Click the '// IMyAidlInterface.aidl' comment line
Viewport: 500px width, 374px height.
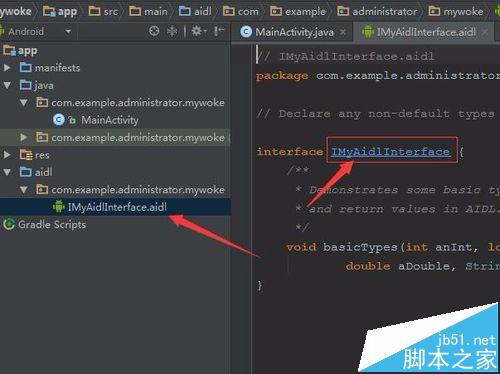[x=345, y=57]
